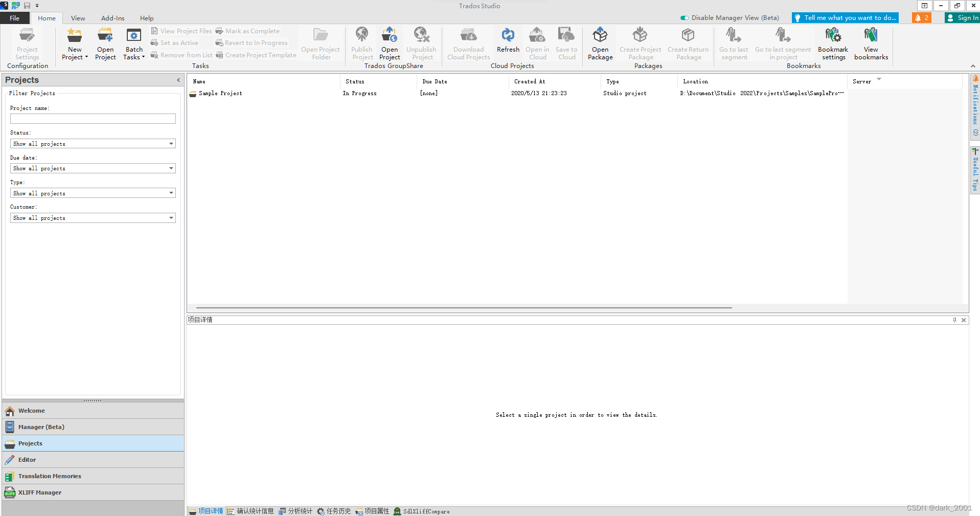
Task: Click the Project name filter field
Action: pyautogui.click(x=93, y=119)
